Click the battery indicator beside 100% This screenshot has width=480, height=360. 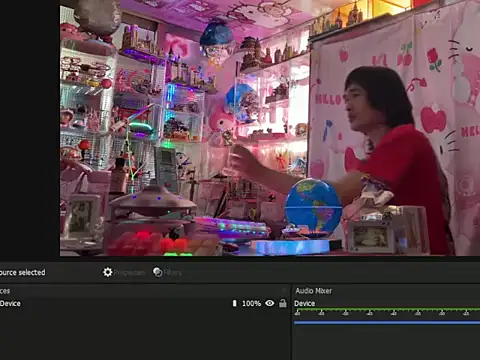coord(234,303)
